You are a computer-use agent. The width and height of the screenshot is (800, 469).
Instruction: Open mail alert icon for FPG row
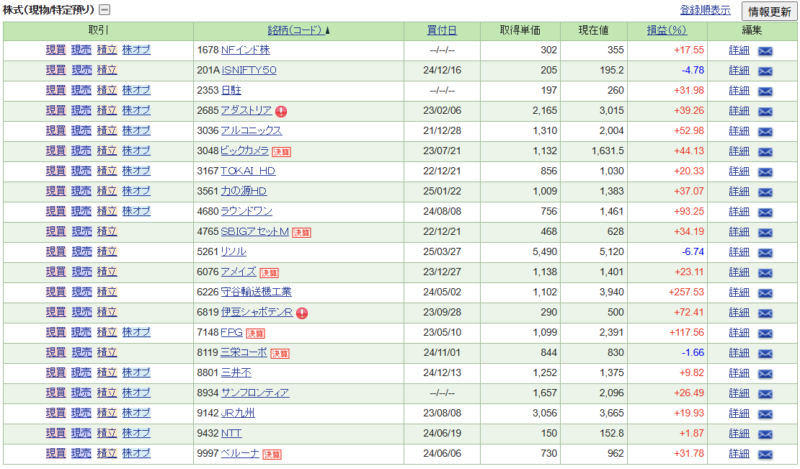[x=765, y=333]
